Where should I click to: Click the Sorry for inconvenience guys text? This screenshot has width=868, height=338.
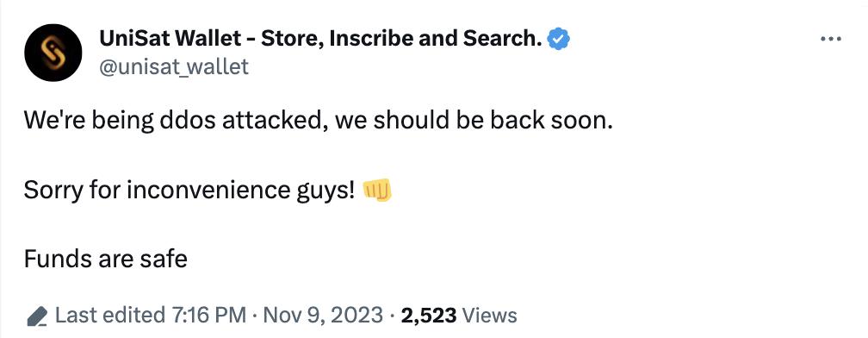pos(189,191)
